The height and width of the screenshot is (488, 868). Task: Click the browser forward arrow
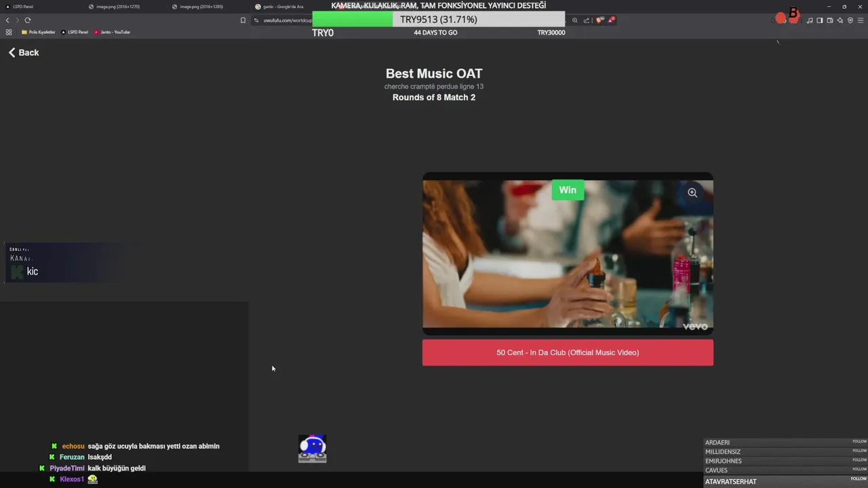tap(18, 20)
